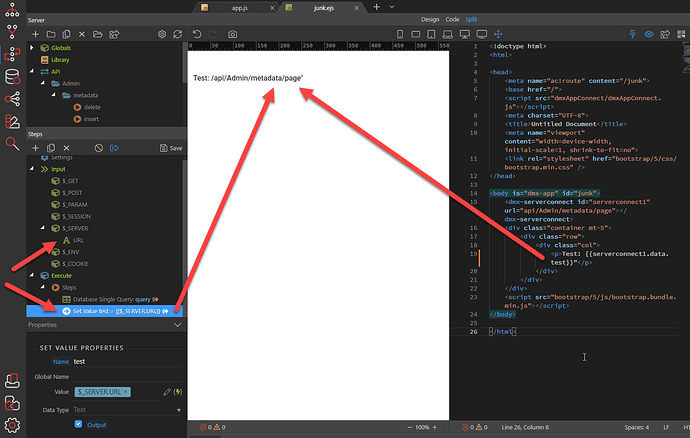Image resolution: width=690 pixels, height=438 pixels.
Task: Open the Data Type dropdown
Action: tap(127, 410)
